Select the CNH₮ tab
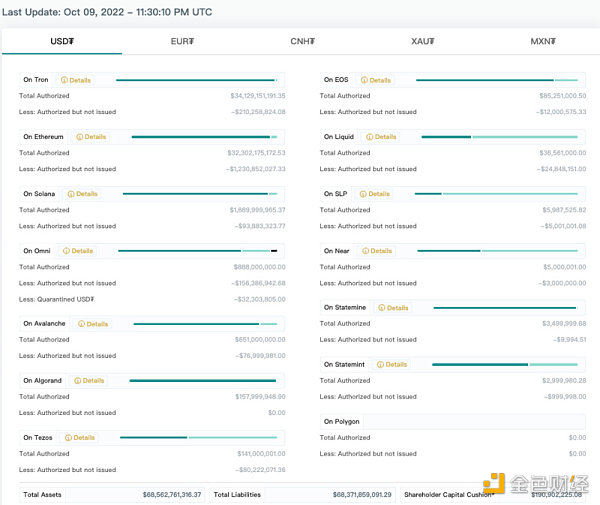 [302, 41]
